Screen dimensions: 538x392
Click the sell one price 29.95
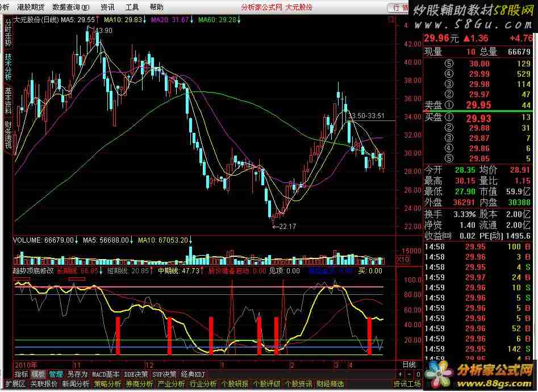coord(478,105)
